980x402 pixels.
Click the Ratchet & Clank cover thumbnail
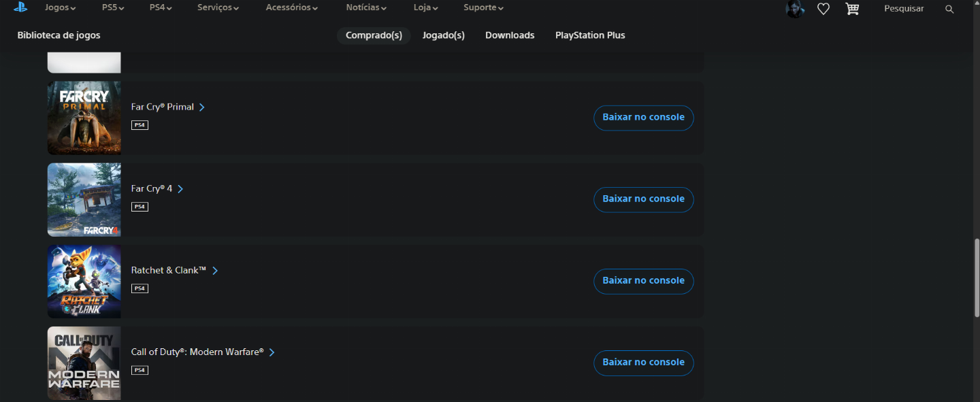[84, 282]
